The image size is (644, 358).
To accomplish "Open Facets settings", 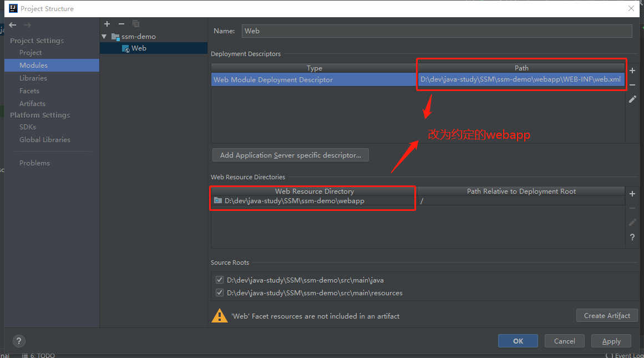I will [x=29, y=91].
